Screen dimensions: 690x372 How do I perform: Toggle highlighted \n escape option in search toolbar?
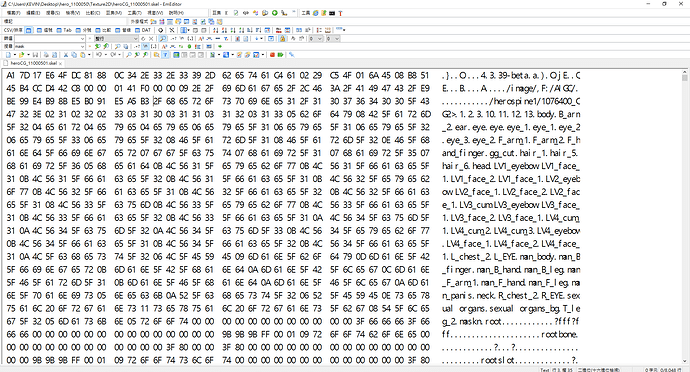pos(145,46)
